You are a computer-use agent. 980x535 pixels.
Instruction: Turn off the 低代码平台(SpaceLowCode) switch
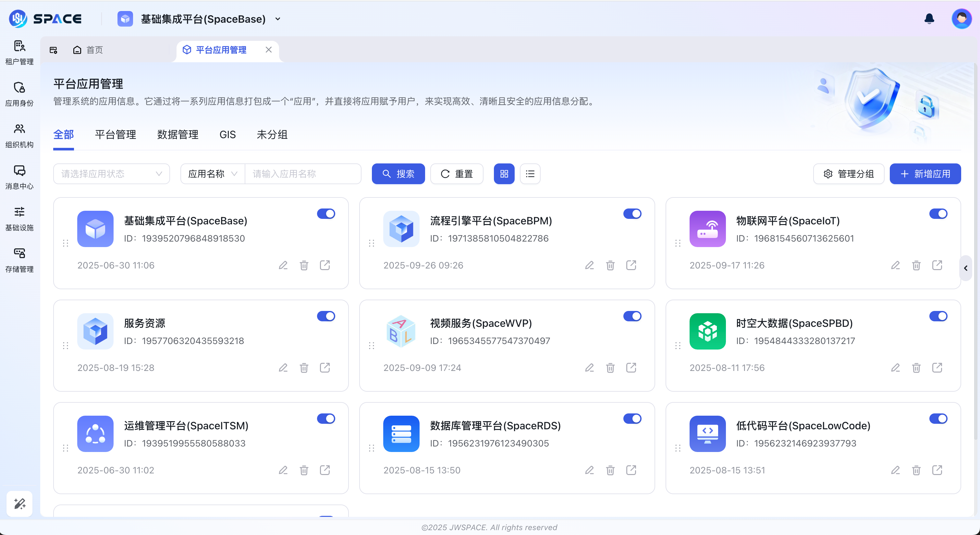[x=938, y=419]
